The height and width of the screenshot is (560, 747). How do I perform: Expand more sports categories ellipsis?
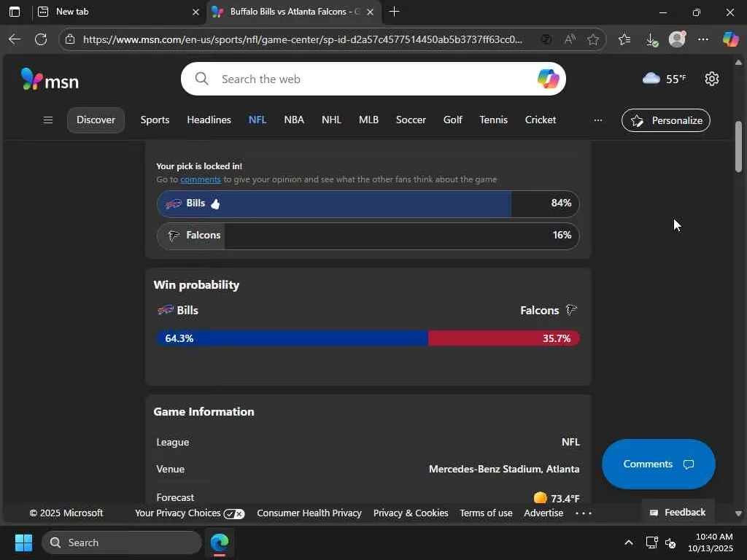click(598, 120)
